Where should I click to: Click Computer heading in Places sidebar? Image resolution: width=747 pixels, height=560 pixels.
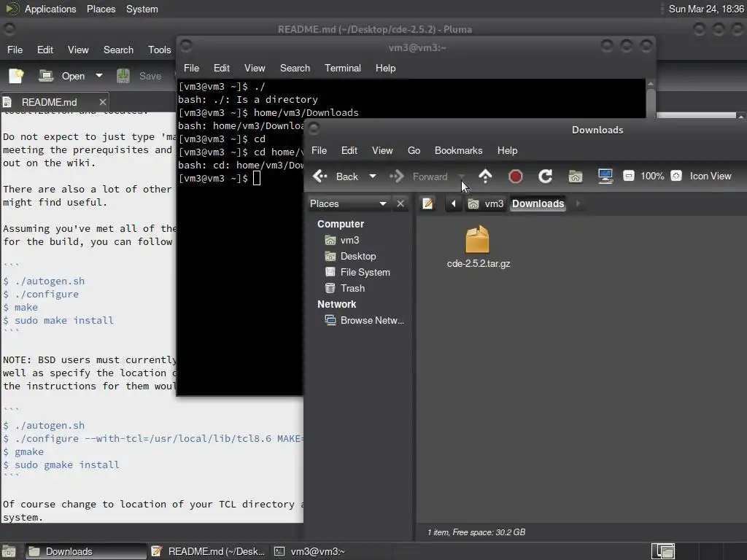tap(341, 224)
